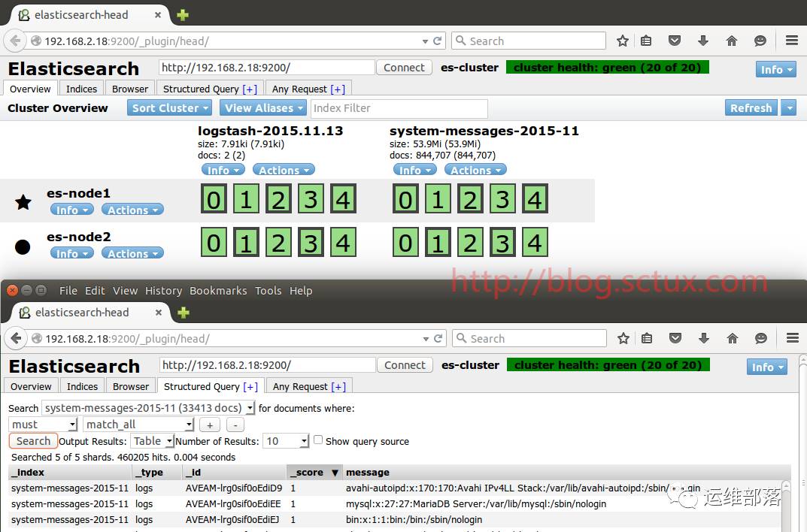Reload page icon in bottom window address bar

click(438, 338)
